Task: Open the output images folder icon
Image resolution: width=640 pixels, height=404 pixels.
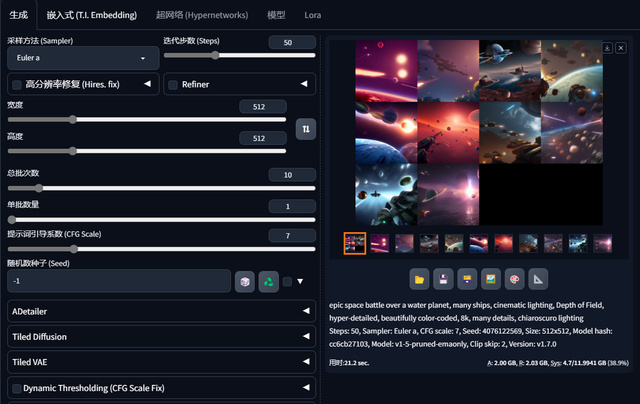Action: pos(419,280)
